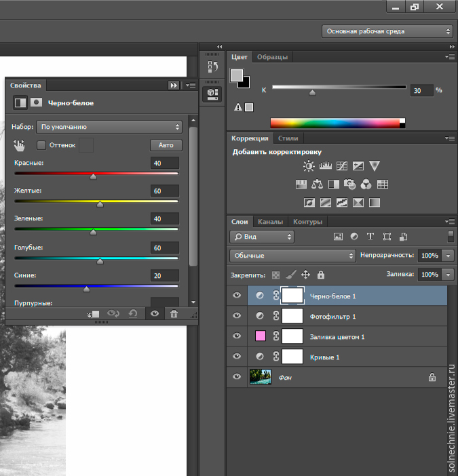Filter layers by smart object type
This screenshot has height=476, width=458.
pyautogui.click(x=403, y=237)
